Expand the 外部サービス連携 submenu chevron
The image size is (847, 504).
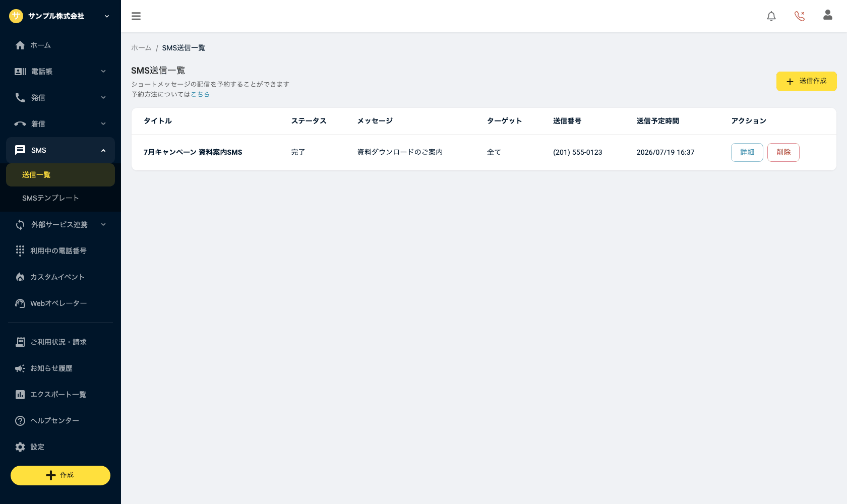103,225
